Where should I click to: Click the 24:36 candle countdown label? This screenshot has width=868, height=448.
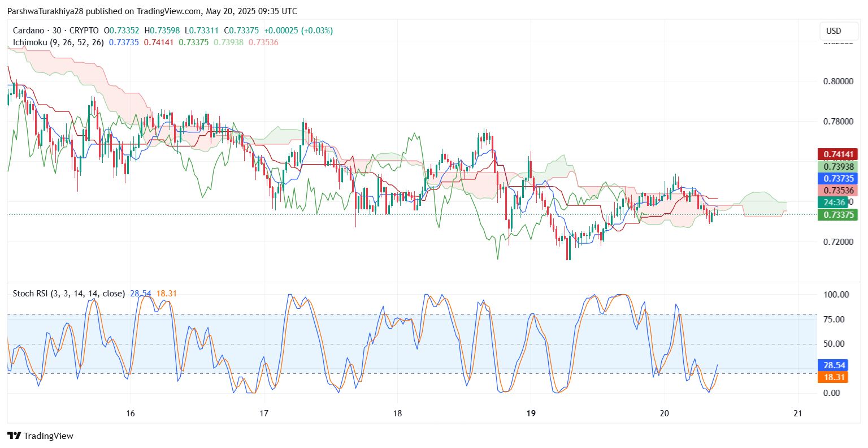click(x=834, y=203)
